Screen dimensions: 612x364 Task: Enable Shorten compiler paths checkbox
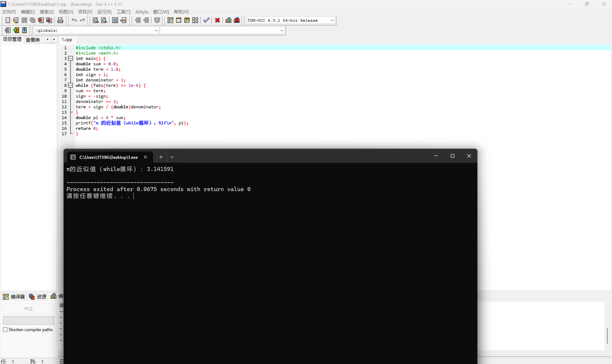(5, 329)
